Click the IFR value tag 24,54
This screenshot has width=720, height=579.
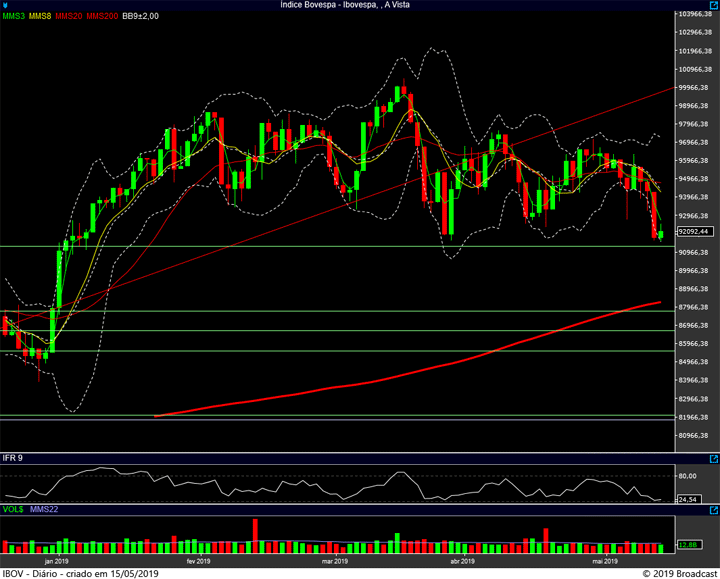click(x=687, y=499)
